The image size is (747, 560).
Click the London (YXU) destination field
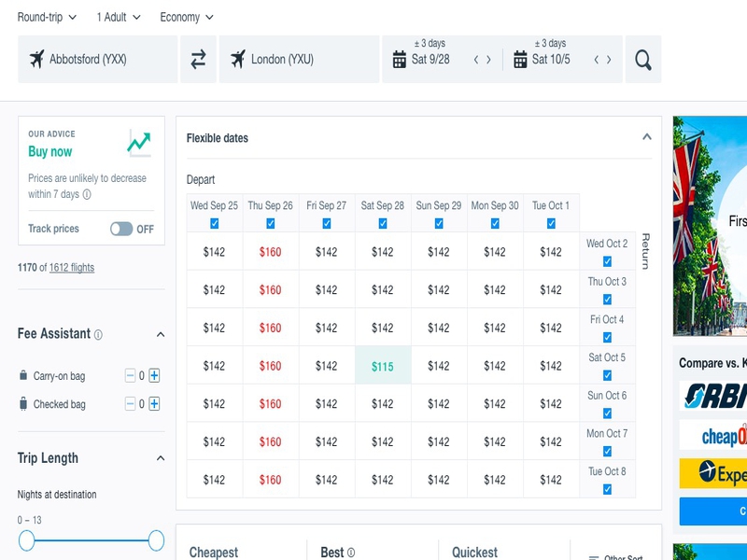click(299, 60)
